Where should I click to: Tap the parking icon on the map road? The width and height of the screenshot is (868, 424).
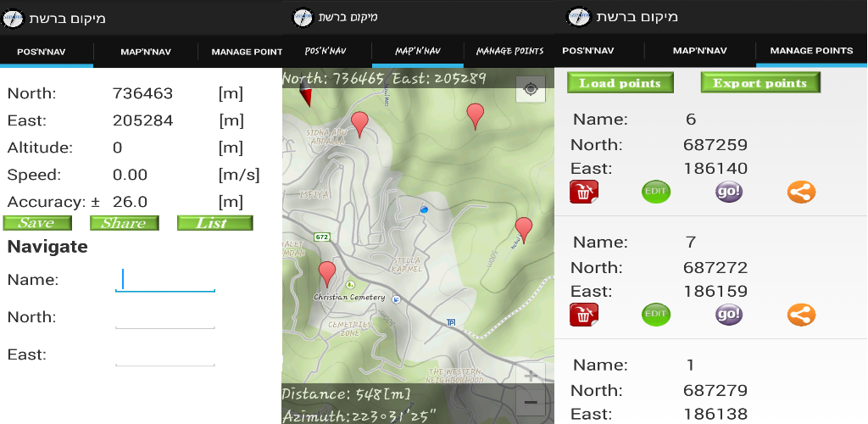pyautogui.click(x=451, y=322)
